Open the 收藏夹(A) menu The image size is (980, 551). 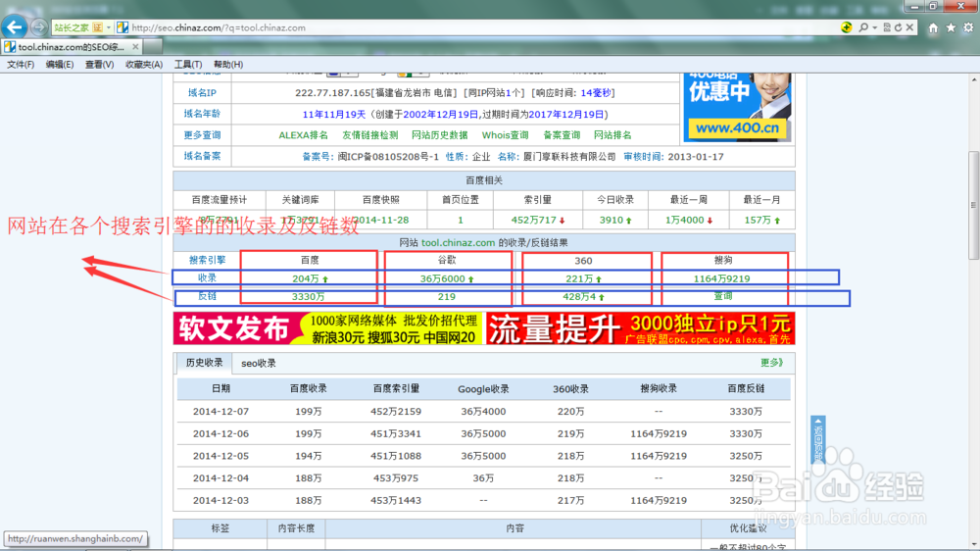click(x=144, y=65)
